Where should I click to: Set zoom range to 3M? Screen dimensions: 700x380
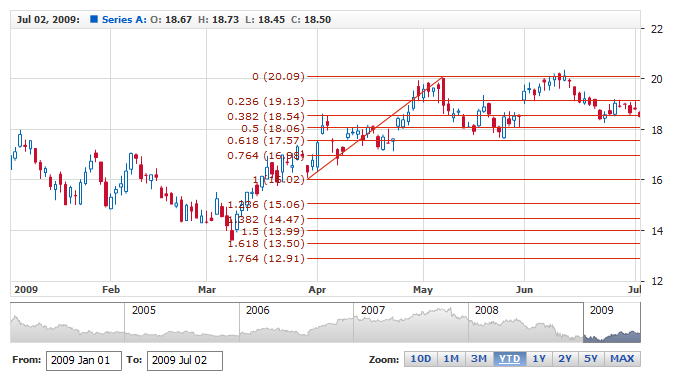tap(479, 359)
